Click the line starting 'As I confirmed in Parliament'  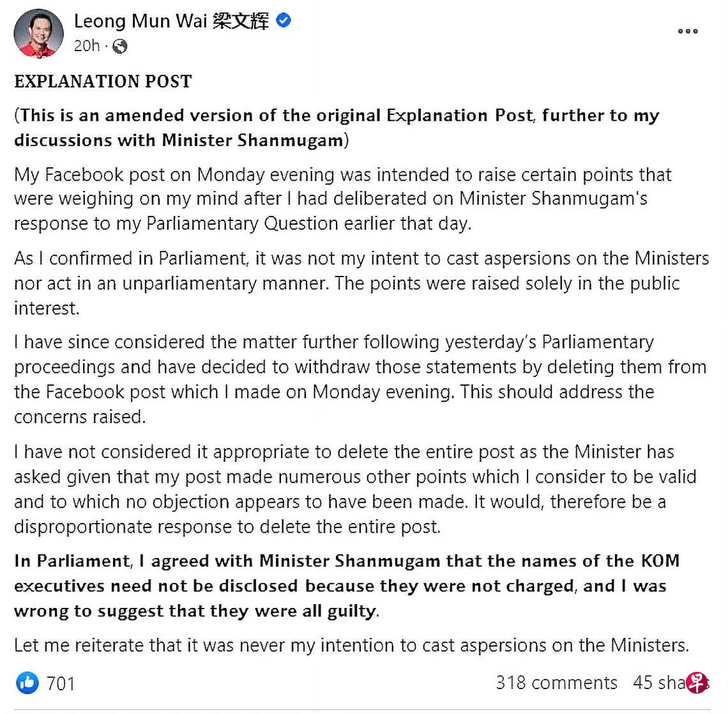tap(361, 259)
